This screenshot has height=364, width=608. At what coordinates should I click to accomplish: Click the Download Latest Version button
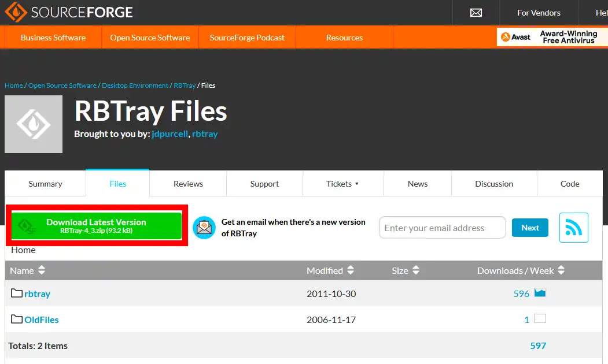click(x=97, y=226)
